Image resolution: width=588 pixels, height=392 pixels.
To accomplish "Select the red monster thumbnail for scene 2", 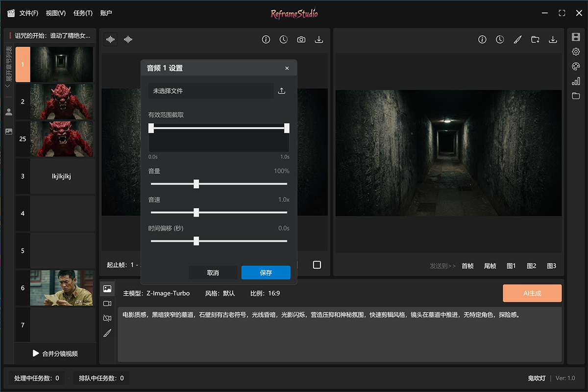I will pyautogui.click(x=61, y=101).
